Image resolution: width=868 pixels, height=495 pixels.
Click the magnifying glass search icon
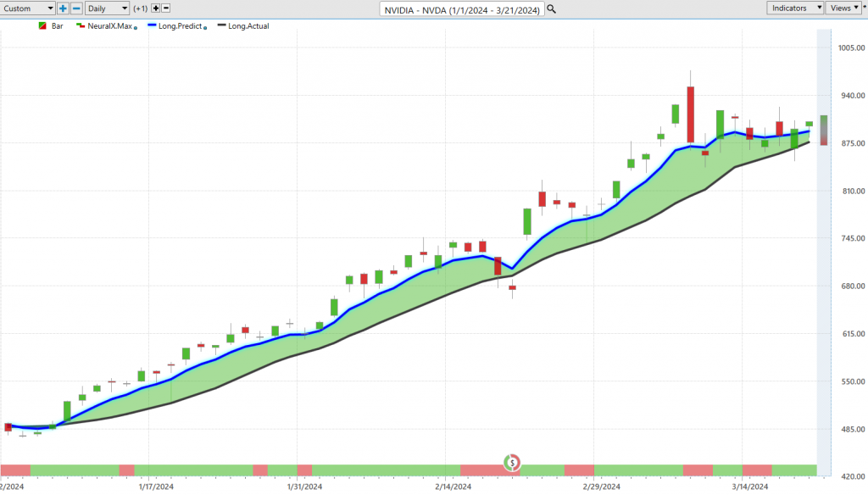552,8
